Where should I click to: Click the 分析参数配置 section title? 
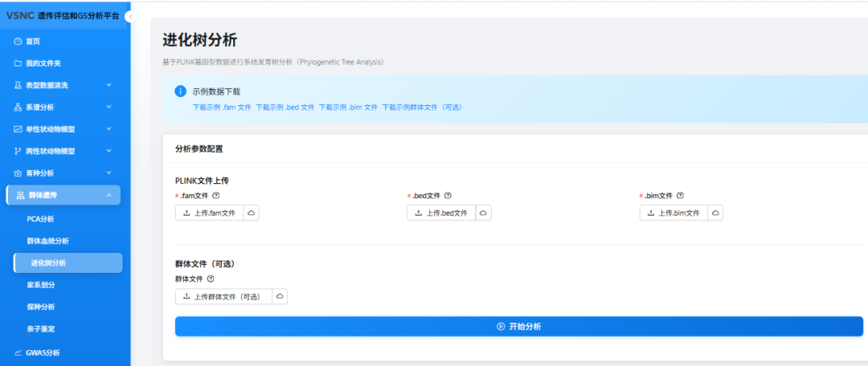[199, 148]
